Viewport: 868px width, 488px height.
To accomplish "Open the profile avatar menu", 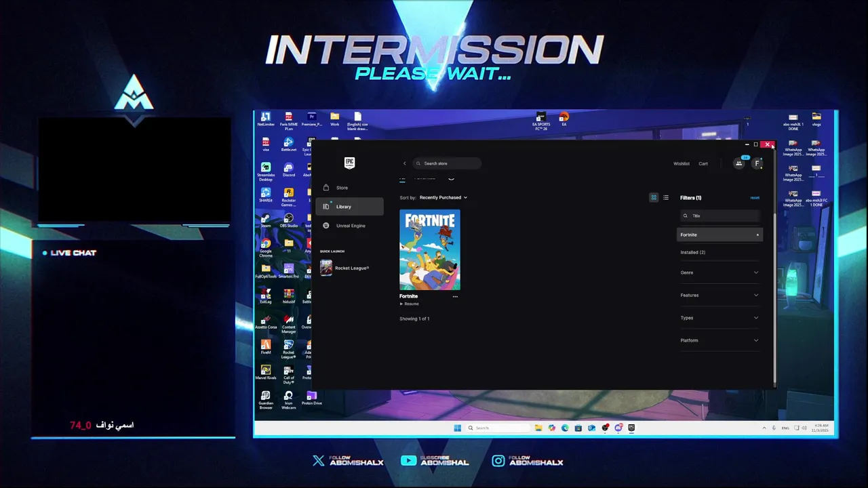I will click(757, 163).
